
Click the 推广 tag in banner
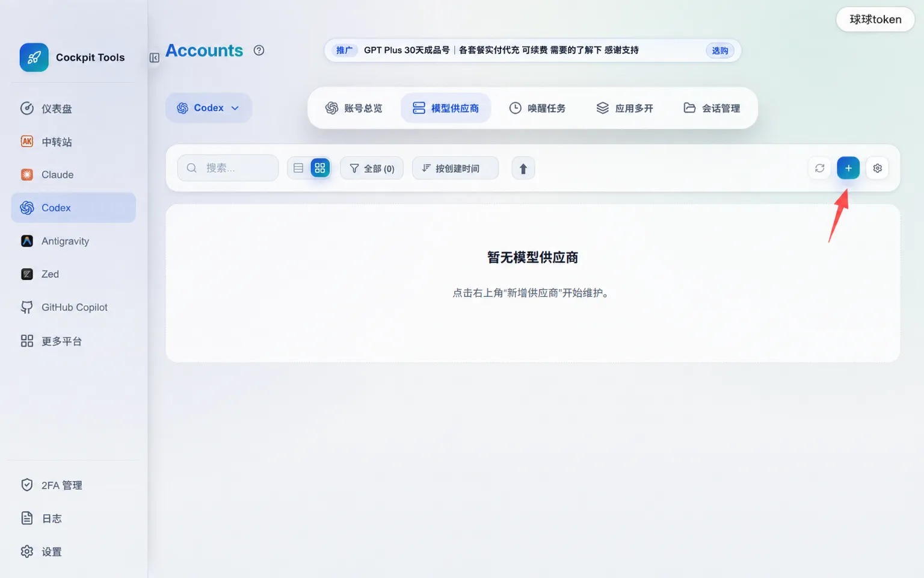click(345, 50)
